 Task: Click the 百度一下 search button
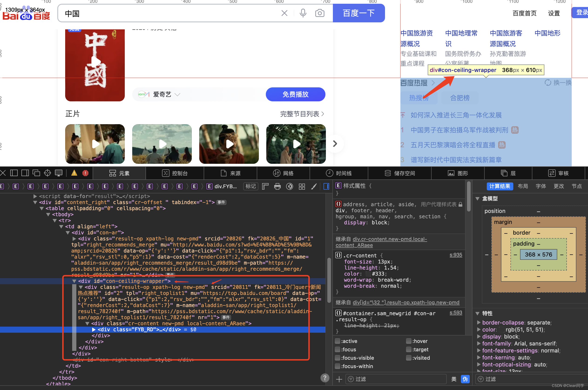tap(359, 13)
